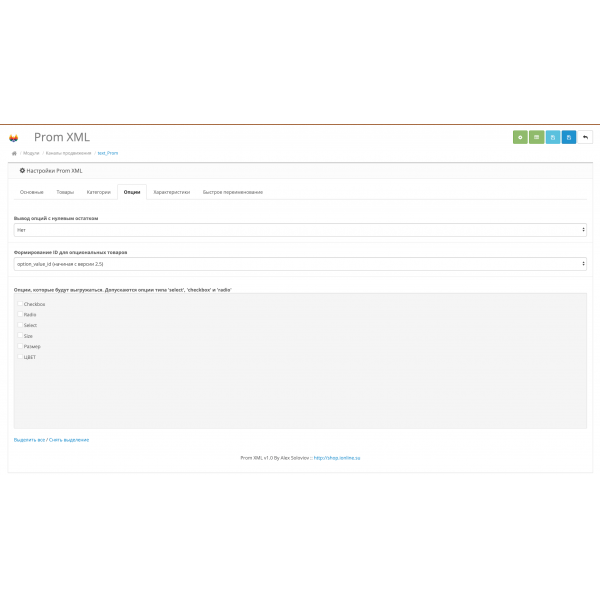
Task: Open the Каналы продвижения breadcrumb link
Action: click(x=68, y=153)
